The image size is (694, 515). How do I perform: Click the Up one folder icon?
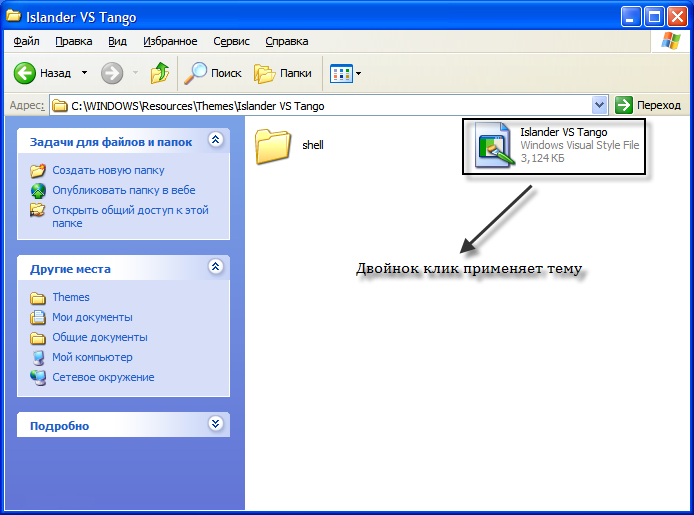point(160,73)
